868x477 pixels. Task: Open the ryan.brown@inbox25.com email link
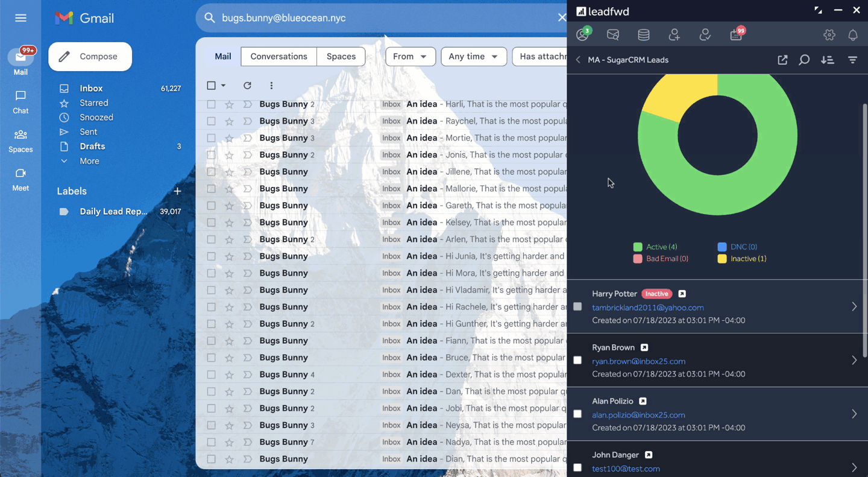pyautogui.click(x=639, y=361)
